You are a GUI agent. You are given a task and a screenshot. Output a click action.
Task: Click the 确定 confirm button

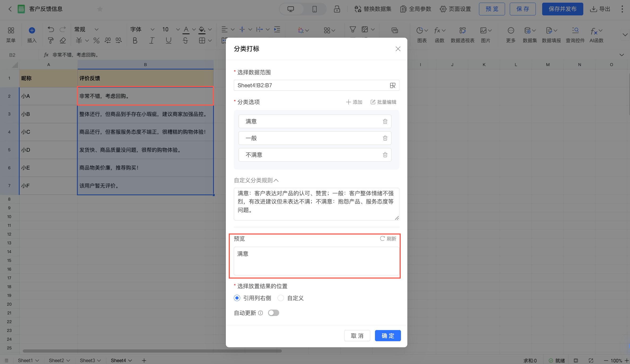tap(388, 336)
